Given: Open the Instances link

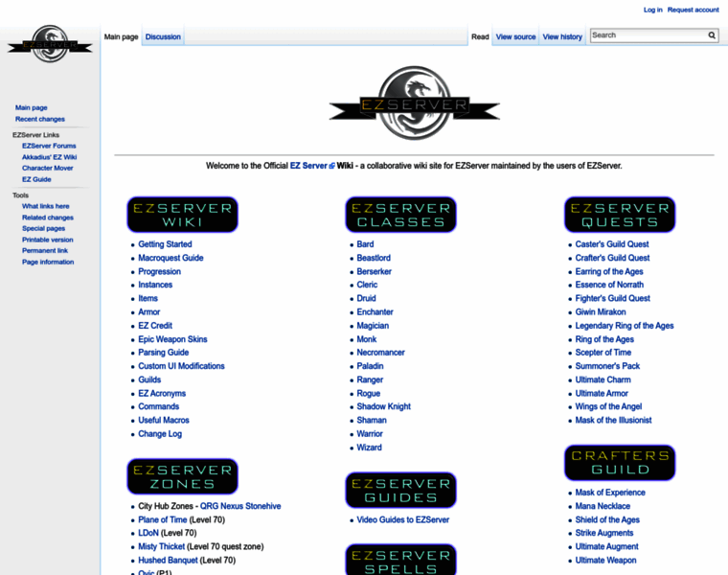Looking at the screenshot, I should 155,285.
